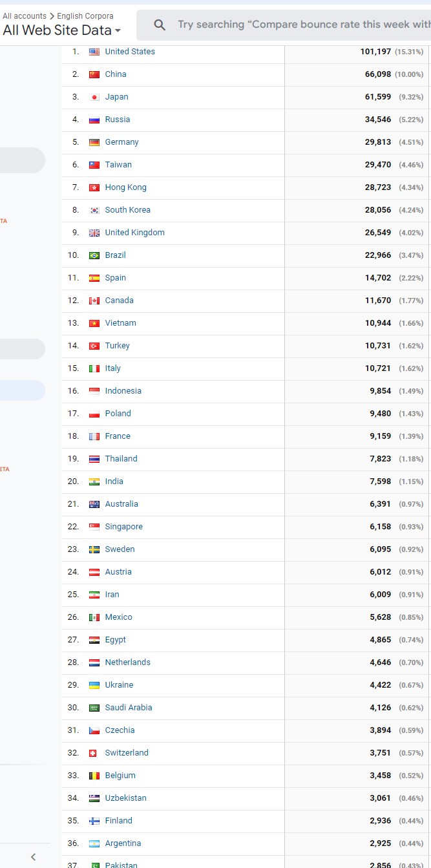Select the value 7,598 in India row
Viewport: 431px width, 868px height.
point(381,482)
